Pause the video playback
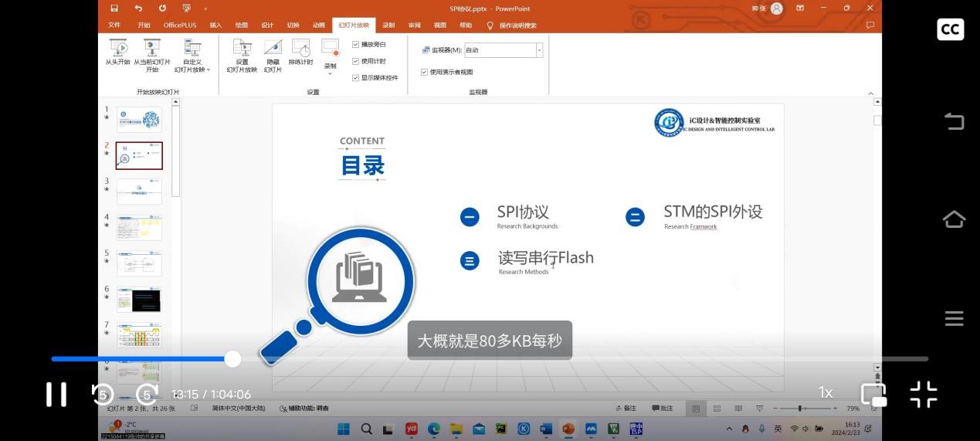Viewport: 980px width, 441px height. pos(56,394)
